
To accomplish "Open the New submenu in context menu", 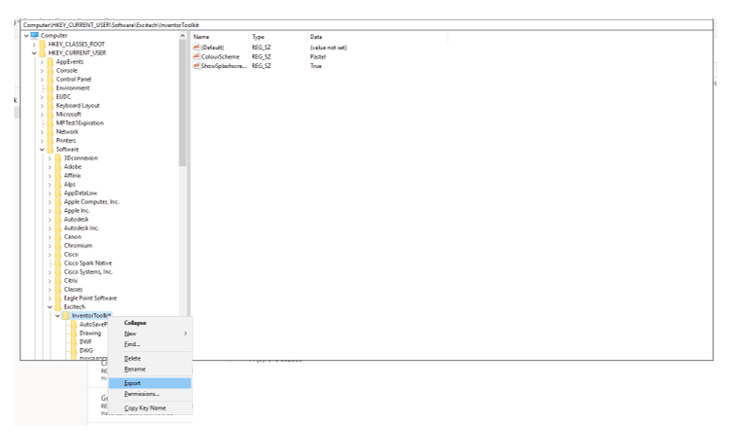I will (x=130, y=333).
